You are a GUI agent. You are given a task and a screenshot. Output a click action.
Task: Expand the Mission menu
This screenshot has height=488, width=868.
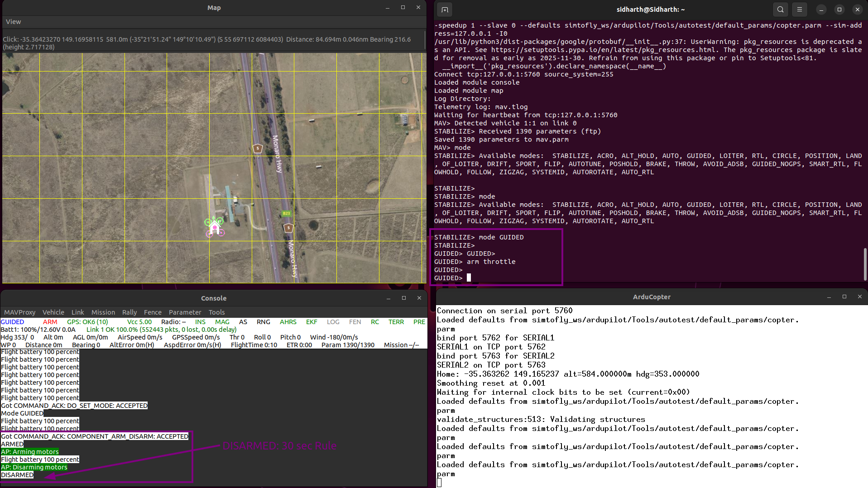click(x=103, y=312)
